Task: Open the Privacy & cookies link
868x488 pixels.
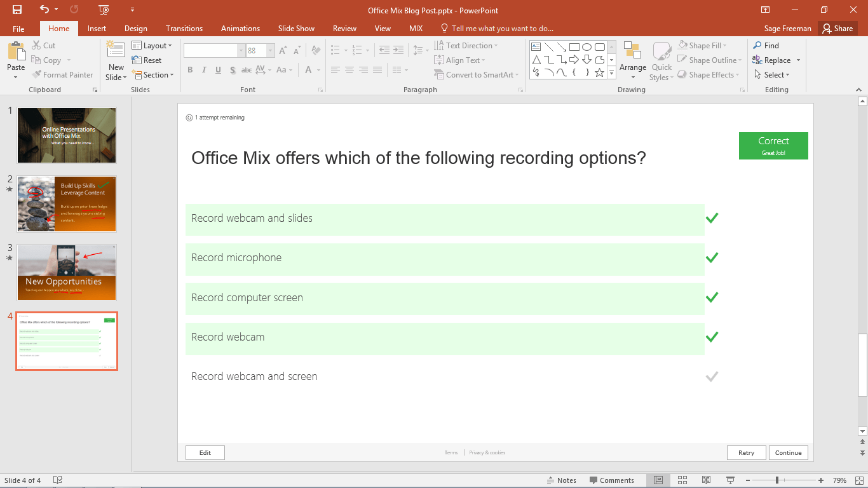Action: point(486,452)
